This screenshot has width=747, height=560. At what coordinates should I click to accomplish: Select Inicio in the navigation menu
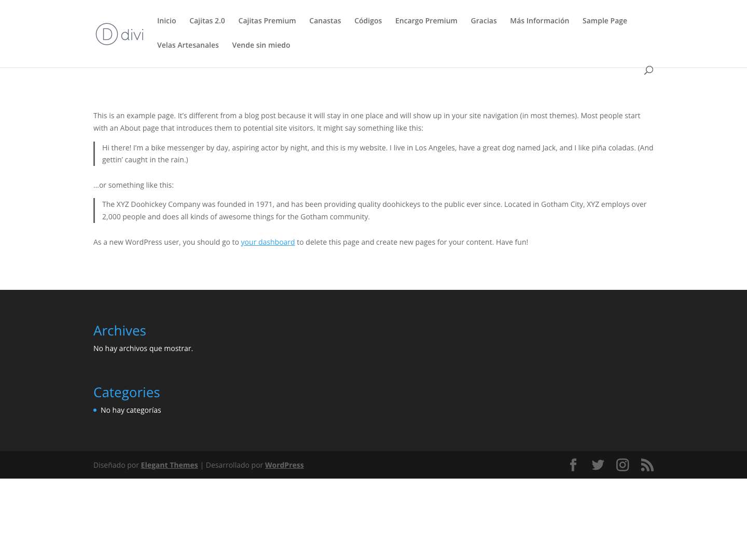coord(167,21)
